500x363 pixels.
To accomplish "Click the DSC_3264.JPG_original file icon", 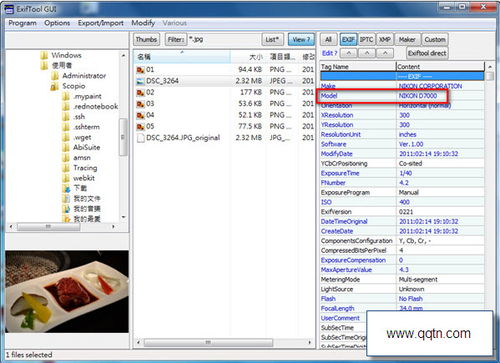I will pyautogui.click(x=141, y=138).
